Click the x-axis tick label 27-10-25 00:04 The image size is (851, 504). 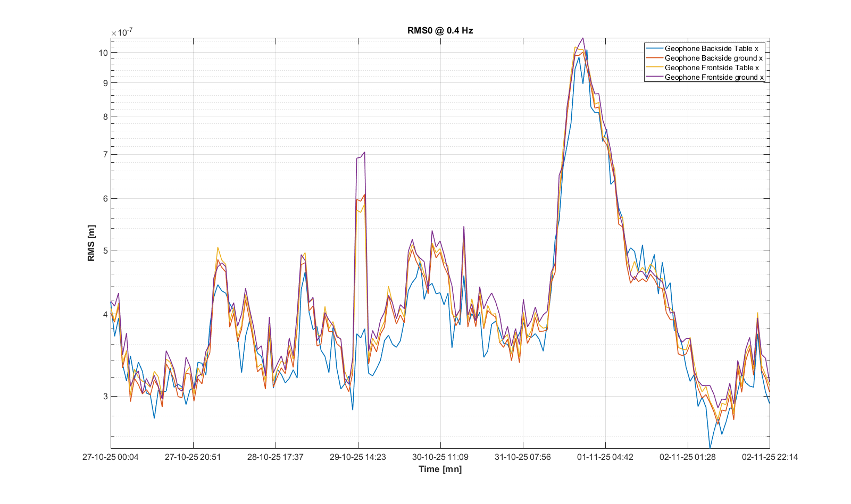[x=111, y=457]
